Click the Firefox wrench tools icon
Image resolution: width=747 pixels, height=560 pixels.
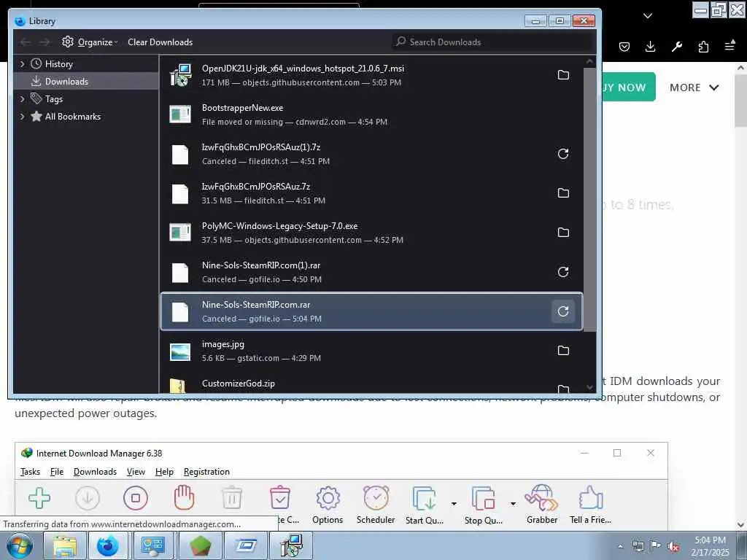[677, 46]
